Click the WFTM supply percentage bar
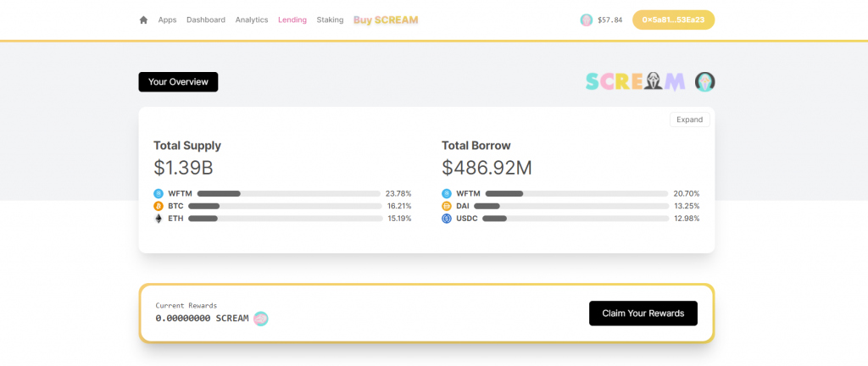This screenshot has width=868, height=366. 289,193
